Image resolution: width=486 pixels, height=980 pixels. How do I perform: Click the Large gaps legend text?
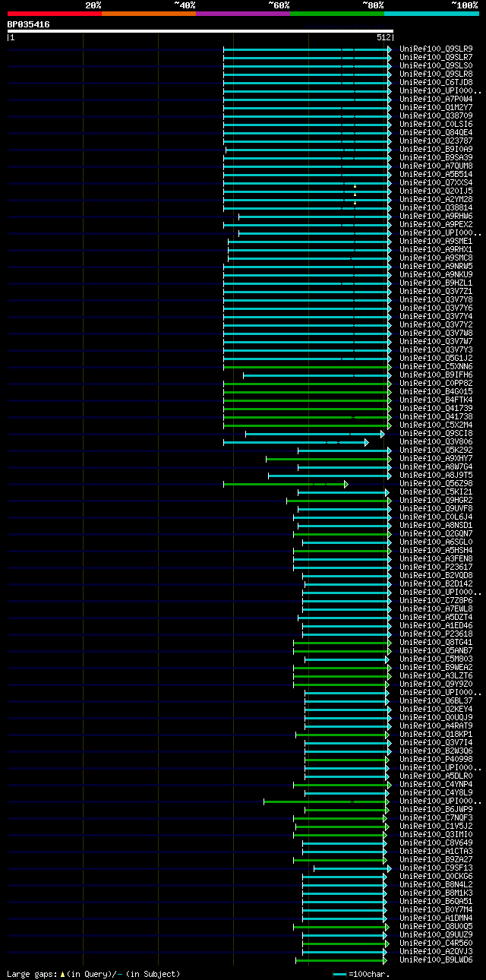click(x=93, y=974)
